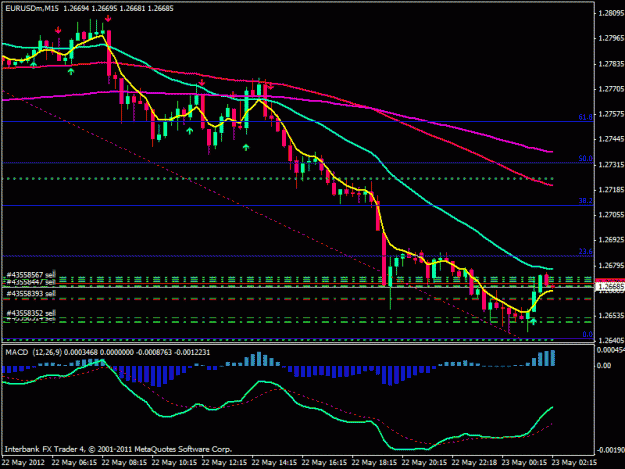The width and height of the screenshot is (625, 469).
Task: Click the 22 May 16:15 time label
Action: [x=324, y=463]
